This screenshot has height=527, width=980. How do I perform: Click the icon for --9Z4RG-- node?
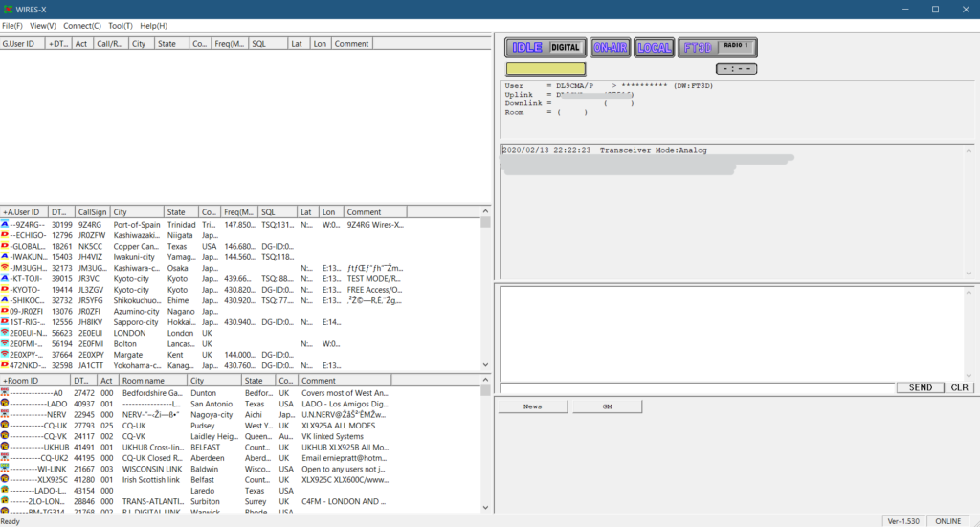coord(5,224)
